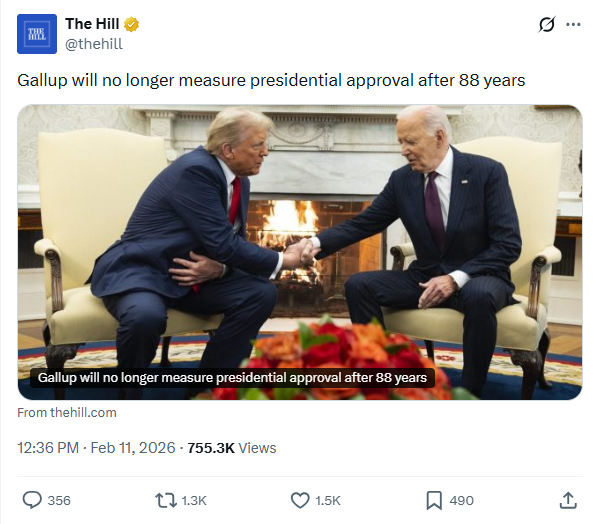Open the @thehill handle link
This screenshot has width=599, height=524.
[x=94, y=44]
